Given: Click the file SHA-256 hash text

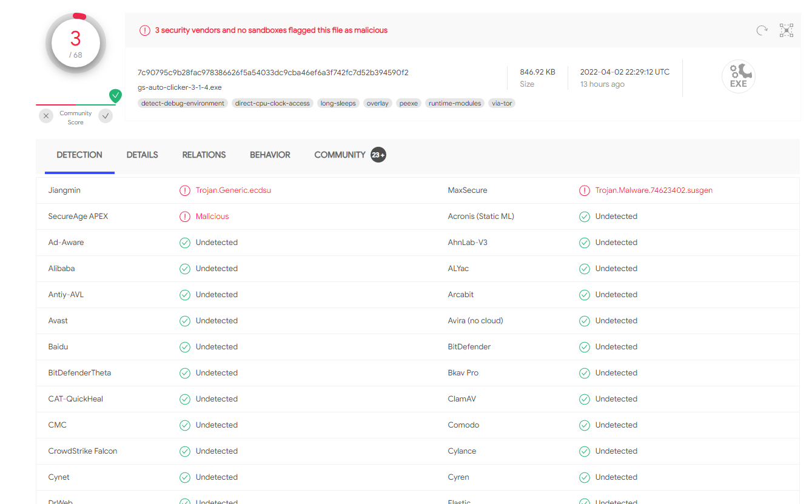Looking at the screenshot, I should click(273, 73).
